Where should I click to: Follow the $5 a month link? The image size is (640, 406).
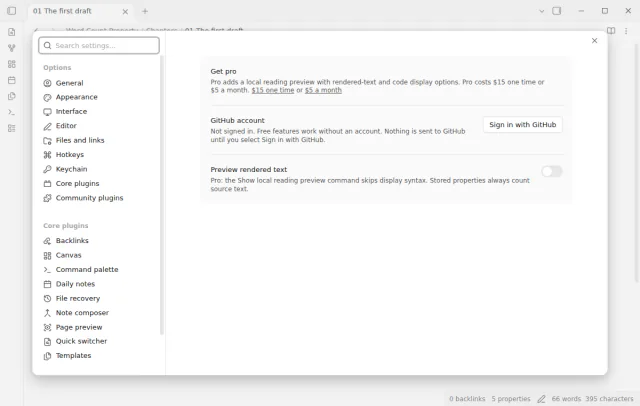click(x=323, y=90)
